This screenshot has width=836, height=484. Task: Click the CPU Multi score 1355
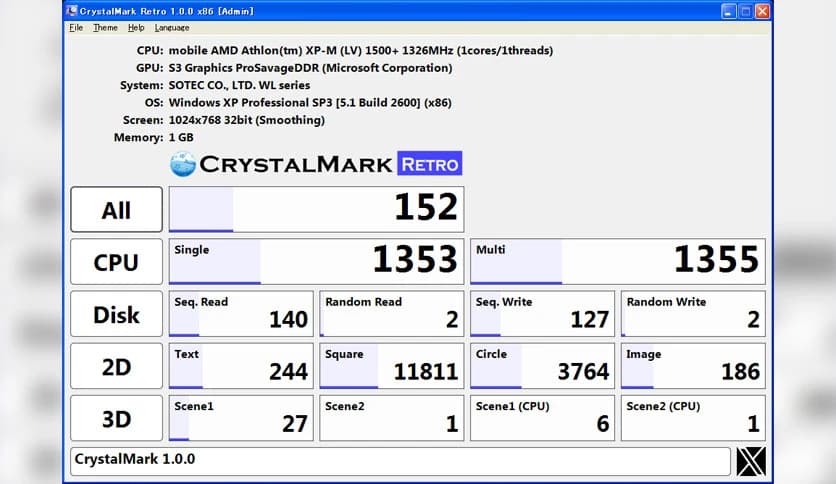617,262
